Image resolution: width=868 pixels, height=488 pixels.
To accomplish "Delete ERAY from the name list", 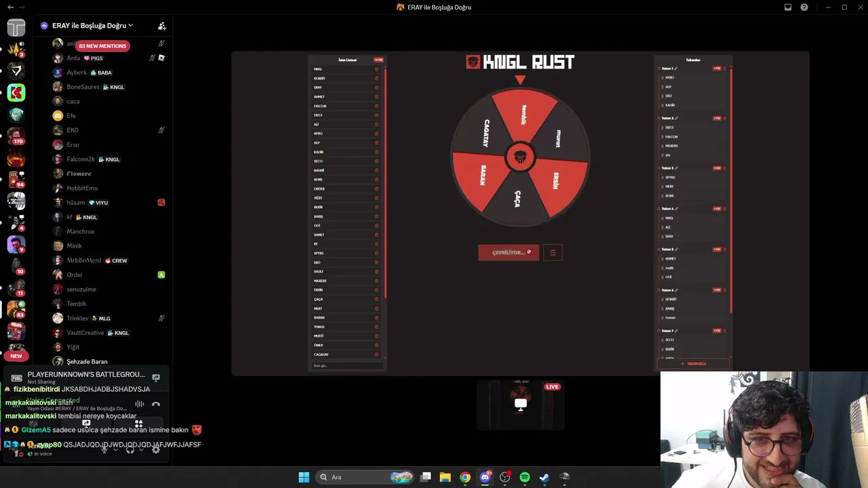I will [x=376, y=87].
